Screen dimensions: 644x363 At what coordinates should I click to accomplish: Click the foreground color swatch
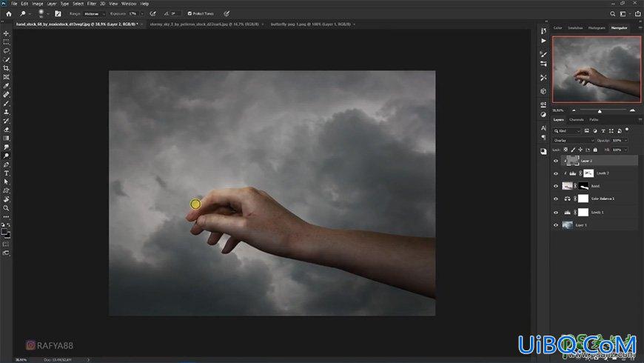(x=4, y=232)
